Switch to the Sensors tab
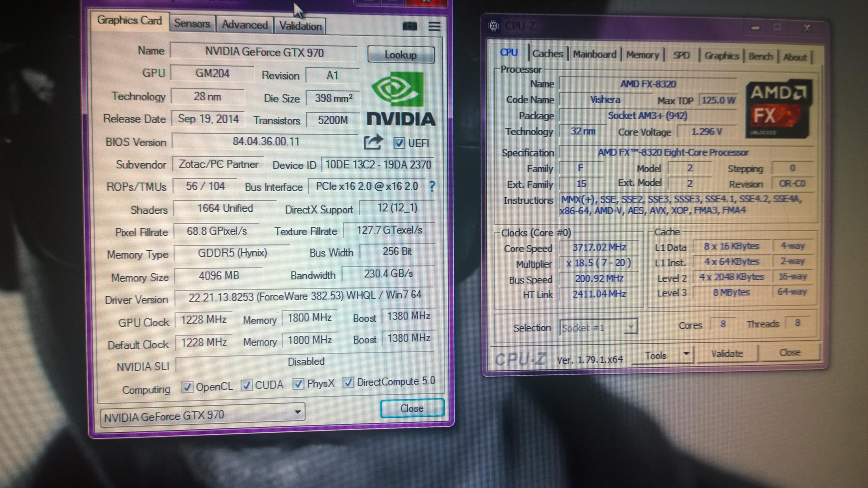The image size is (868, 488). [x=192, y=23]
